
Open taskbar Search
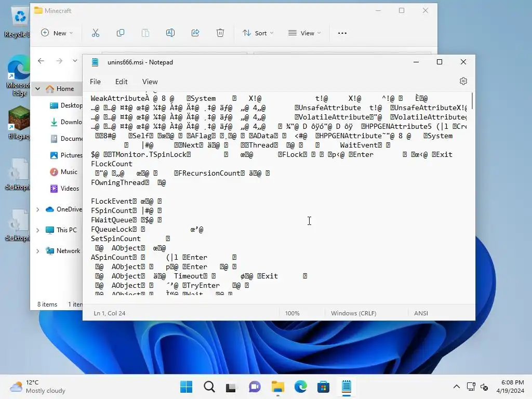209,387
